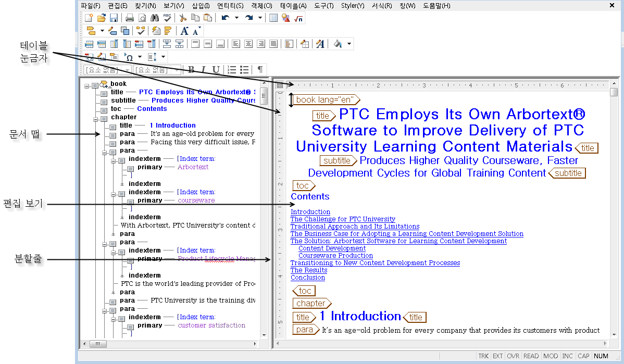
Task: Open print preview icon
Action: [x=142, y=18]
